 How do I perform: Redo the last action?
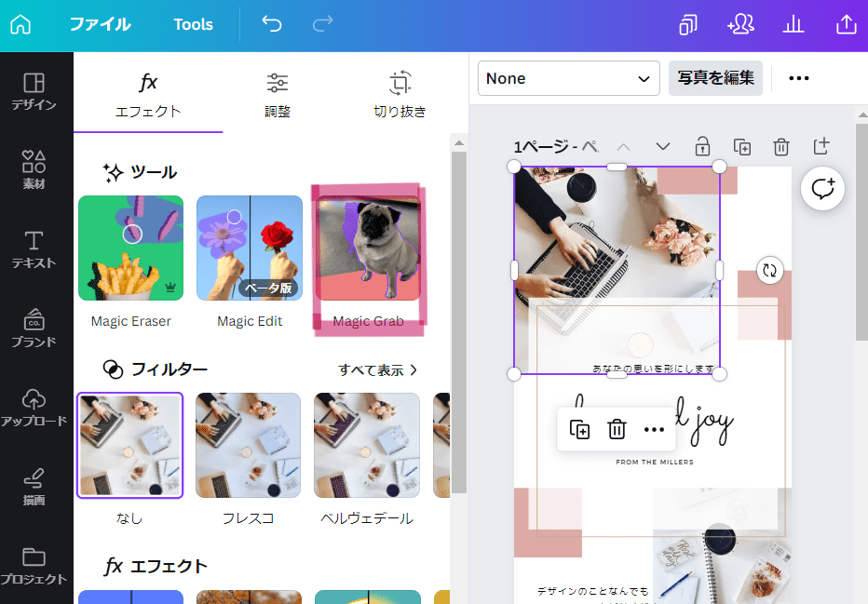tap(321, 24)
